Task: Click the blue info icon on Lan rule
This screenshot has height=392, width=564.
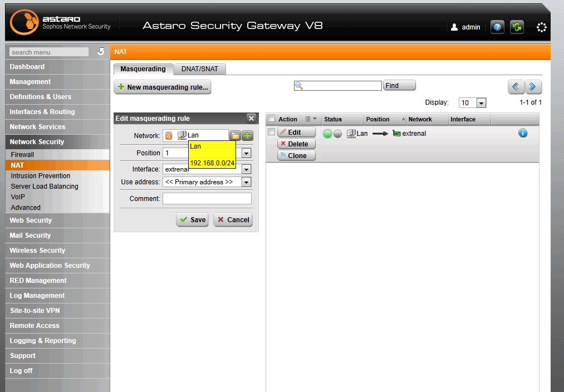Action: (523, 133)
